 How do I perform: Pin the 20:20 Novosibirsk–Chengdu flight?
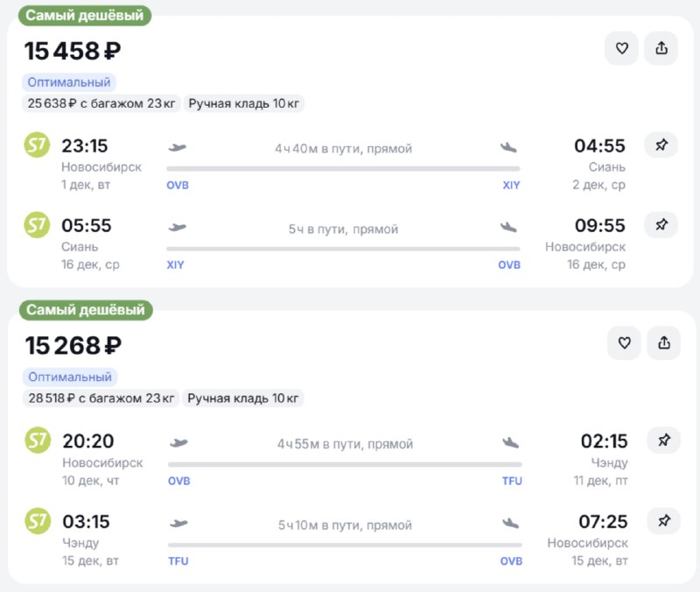664,440
